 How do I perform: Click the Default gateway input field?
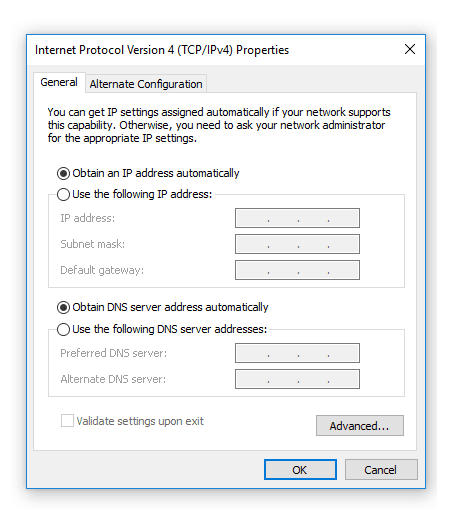click(x=297, y=270)
